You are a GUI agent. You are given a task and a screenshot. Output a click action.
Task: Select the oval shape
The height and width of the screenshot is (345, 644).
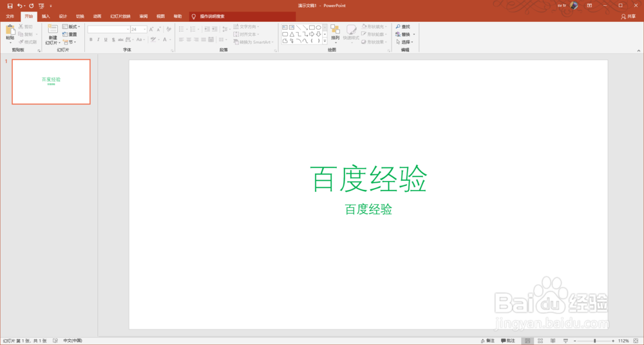coord(318,28)
